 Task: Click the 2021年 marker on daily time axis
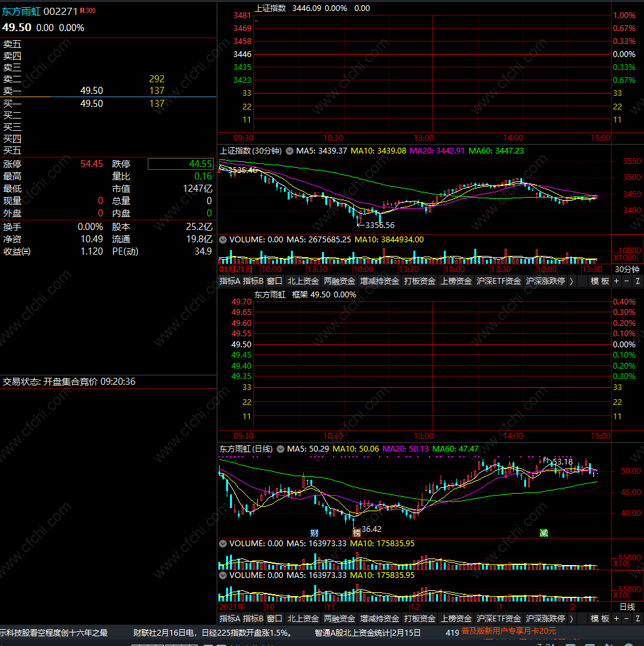[x=232, y=607]
